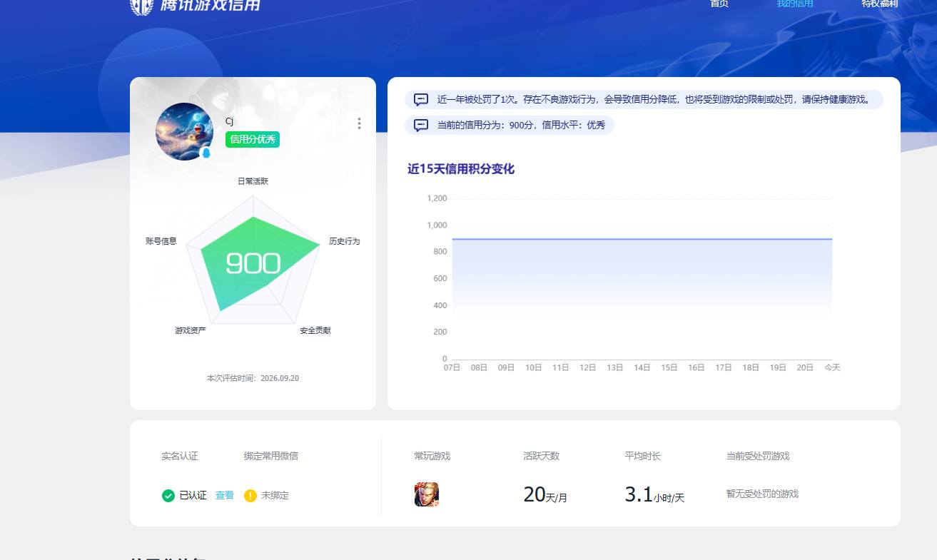Image resolution: width=937 pixels, height=560 pixels.
Task: Click the blue credit score trend line
Action: 642,239
